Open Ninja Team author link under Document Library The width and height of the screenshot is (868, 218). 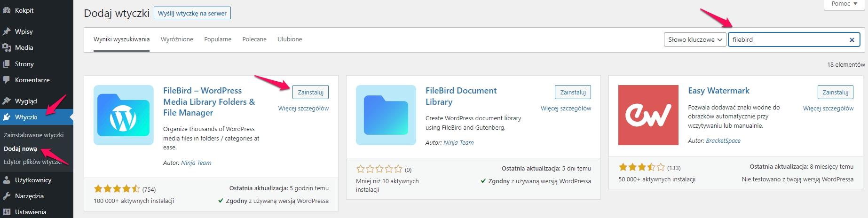point(458,143)
